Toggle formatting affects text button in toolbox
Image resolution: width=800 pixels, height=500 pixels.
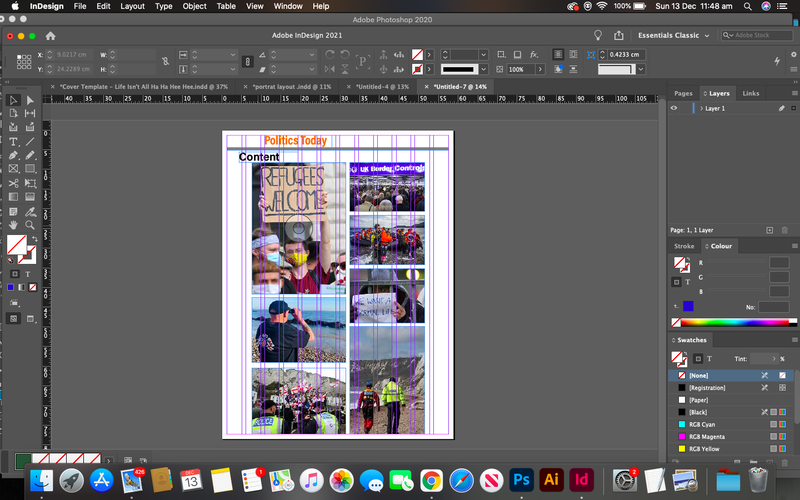[x=28, y=274]
